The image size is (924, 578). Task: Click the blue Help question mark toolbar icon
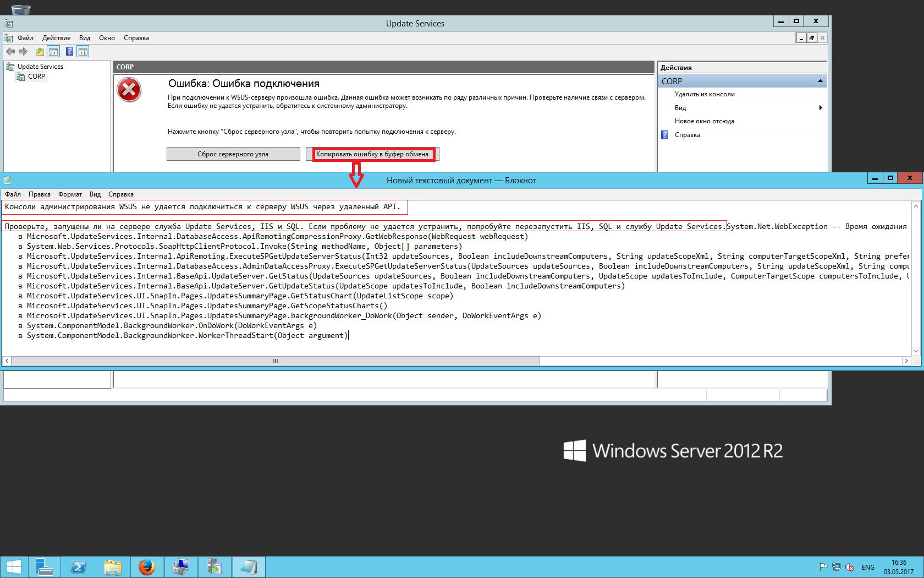click(x=69, y=52)
